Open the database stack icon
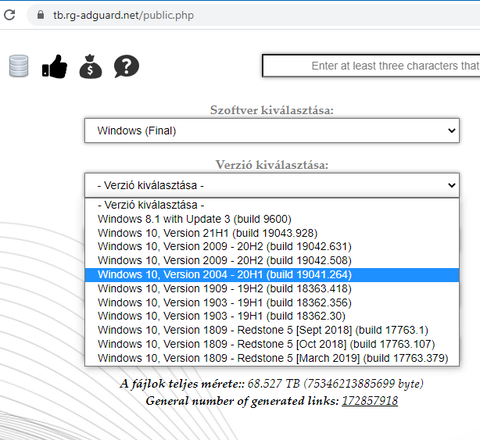480x440 pixels. [x=19, y=66]
